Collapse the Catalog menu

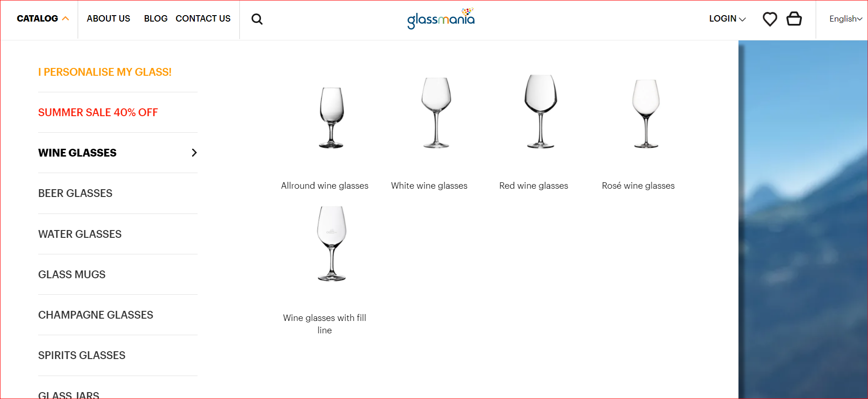pyautogui.click(x=43, y=19)
